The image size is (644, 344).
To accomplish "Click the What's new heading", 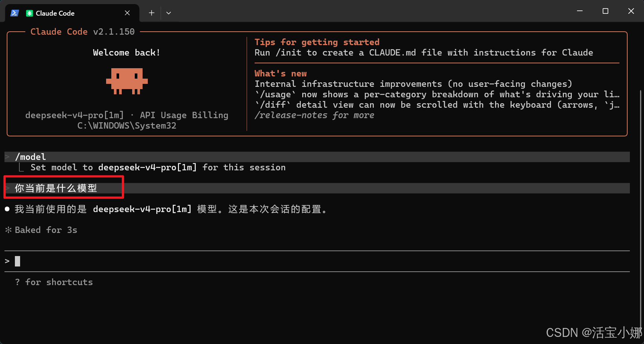I will pos(281,73).
